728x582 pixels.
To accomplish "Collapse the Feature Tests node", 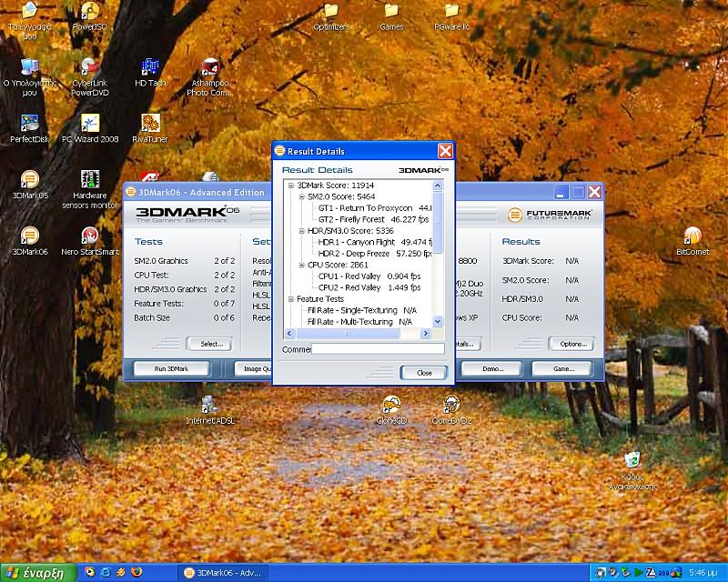I will click(291, 299).
